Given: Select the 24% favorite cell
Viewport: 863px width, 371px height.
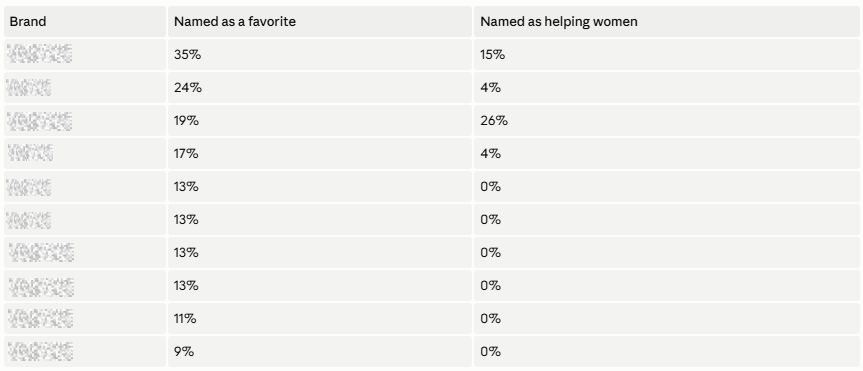Looking at the screenshot, I should click(x=320, y=88).
